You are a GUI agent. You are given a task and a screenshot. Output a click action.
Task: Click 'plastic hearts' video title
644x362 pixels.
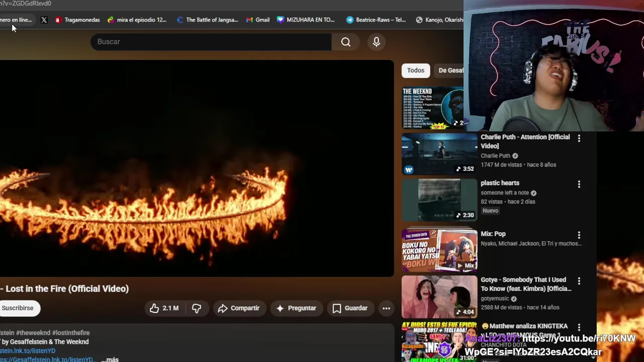[x=500, y=183]
